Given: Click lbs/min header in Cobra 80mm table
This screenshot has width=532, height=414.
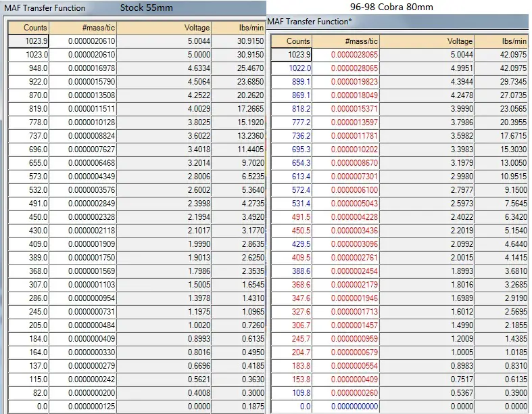Looking at the screenshot, I should (501, 41).
